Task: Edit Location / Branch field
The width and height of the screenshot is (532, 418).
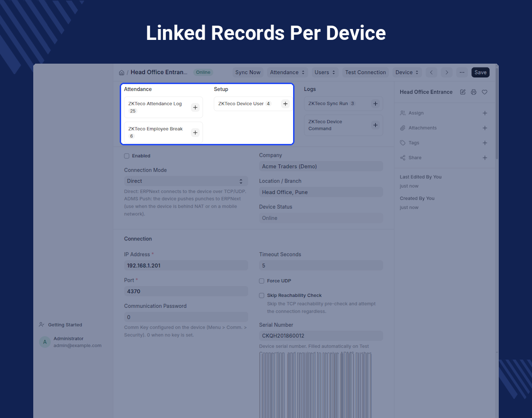Action: tap(321, 192)
